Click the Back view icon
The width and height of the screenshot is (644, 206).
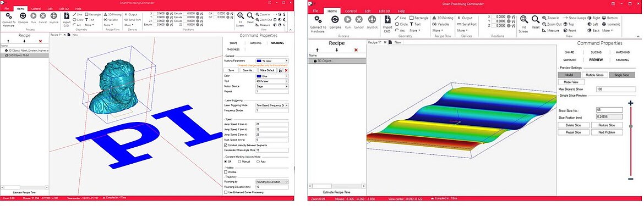coord(590,31)
